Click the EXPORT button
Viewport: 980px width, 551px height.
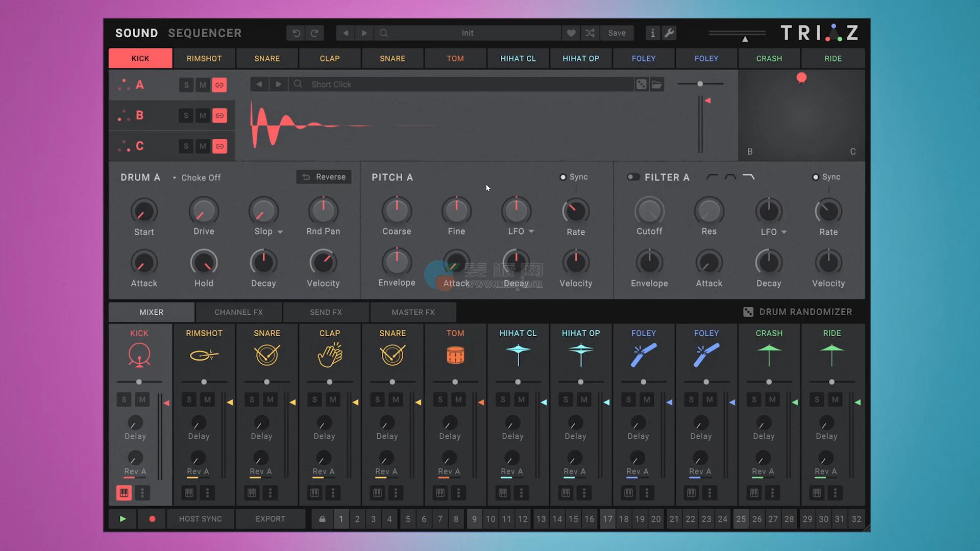coord(271,519)
